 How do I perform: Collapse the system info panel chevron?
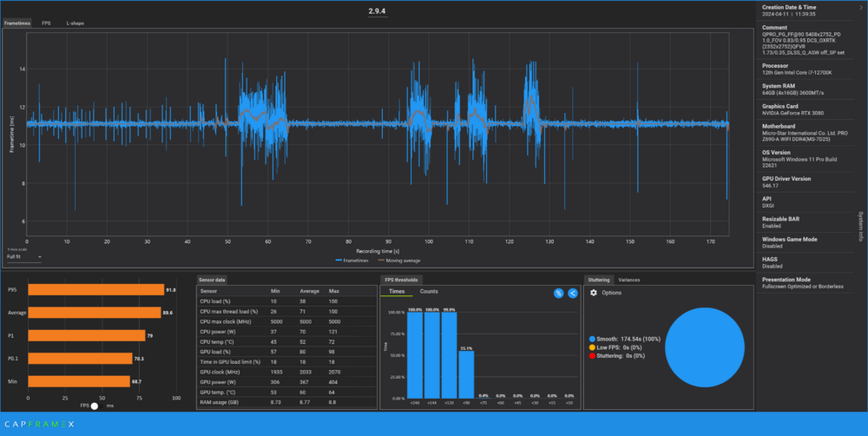coord(859,7)
